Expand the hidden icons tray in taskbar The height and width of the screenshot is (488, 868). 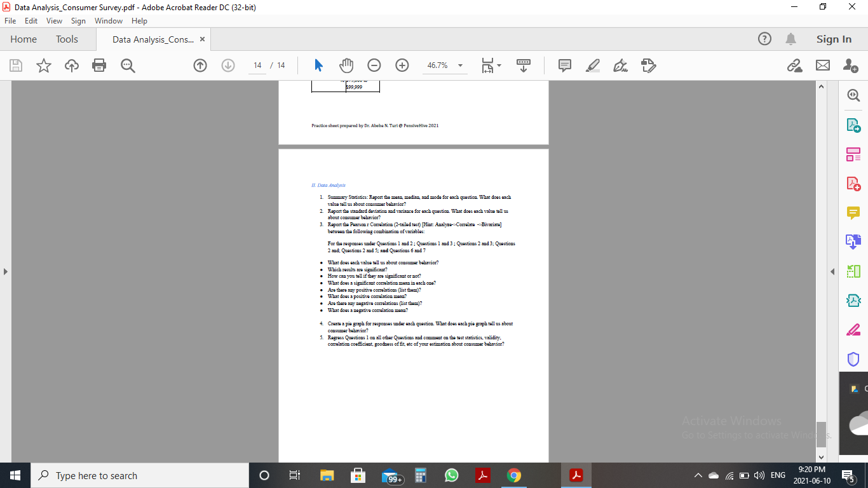[x=698, y=475]
